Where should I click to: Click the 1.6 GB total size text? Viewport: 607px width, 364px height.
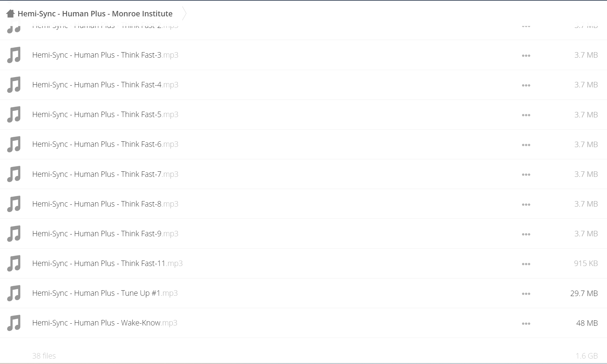click(587, 356)
